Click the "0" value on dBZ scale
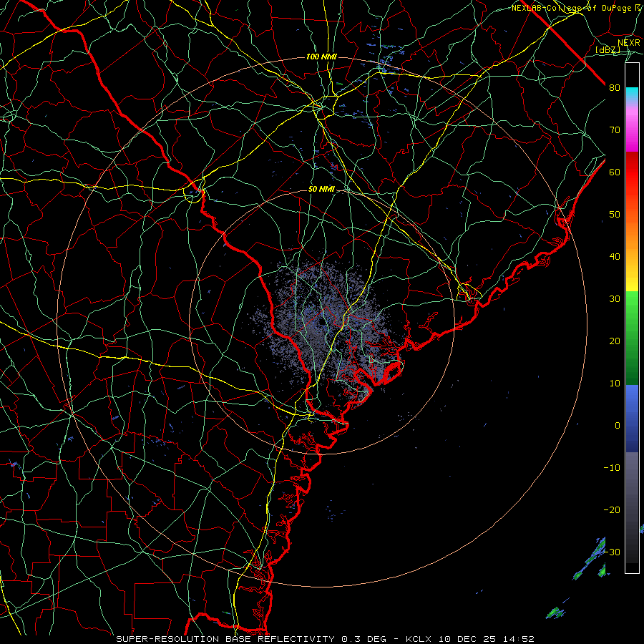 click(x=618, y=426)
